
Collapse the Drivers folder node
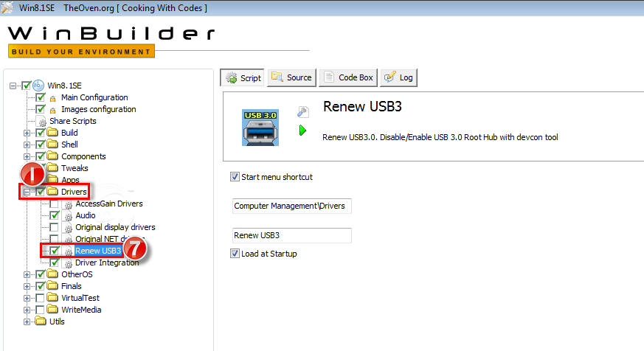tap(27, 192)
